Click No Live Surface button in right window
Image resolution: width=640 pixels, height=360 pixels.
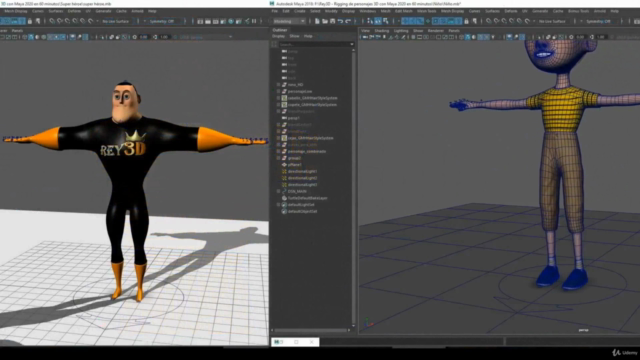coord(552,21)
